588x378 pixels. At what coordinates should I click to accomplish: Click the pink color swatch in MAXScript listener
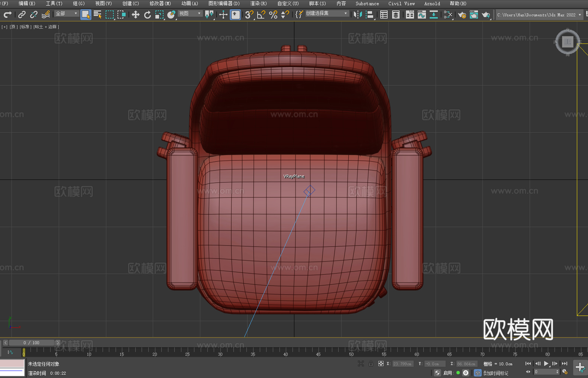click(x=12, y=364)
